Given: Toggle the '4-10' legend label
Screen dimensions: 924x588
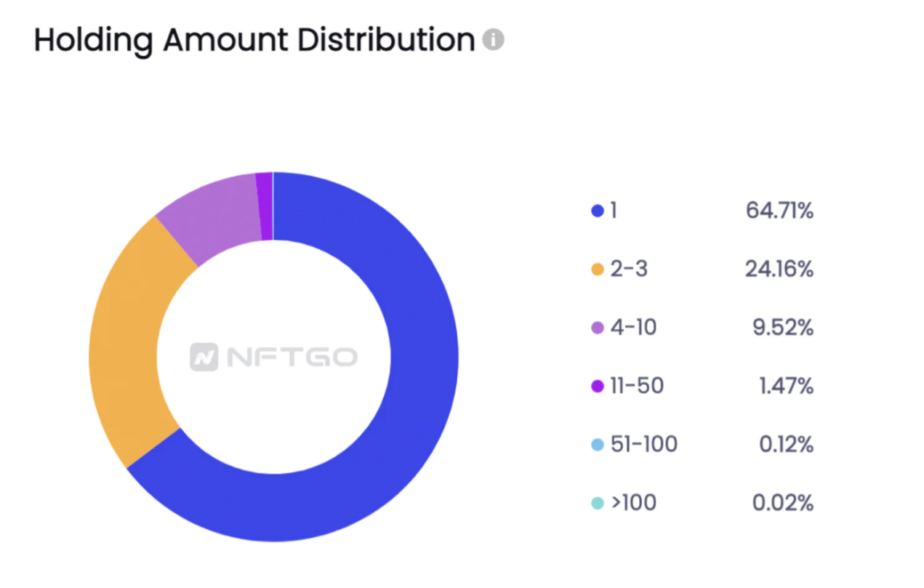Looking at the screenshot, I should [x=634, y=328].
